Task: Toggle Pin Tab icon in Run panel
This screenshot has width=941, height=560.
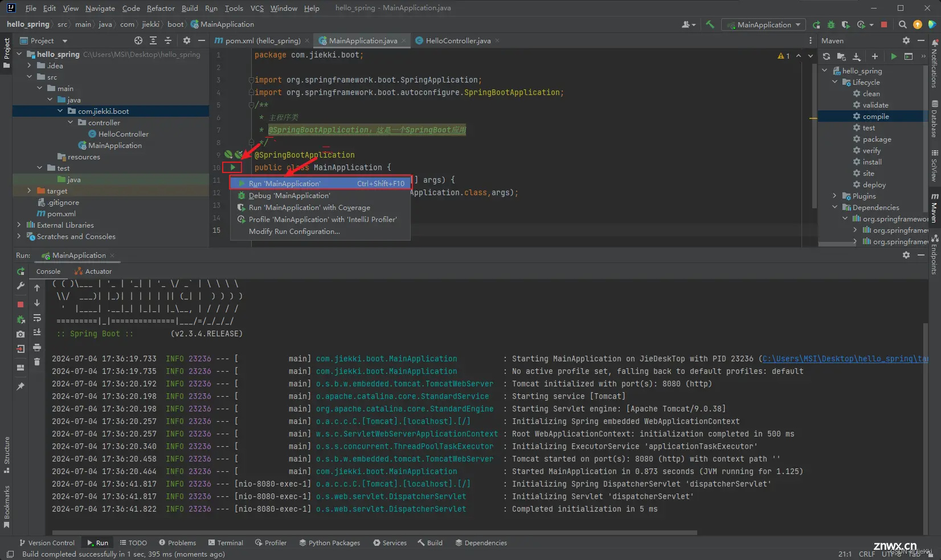Action: click(x=21, y=386)
